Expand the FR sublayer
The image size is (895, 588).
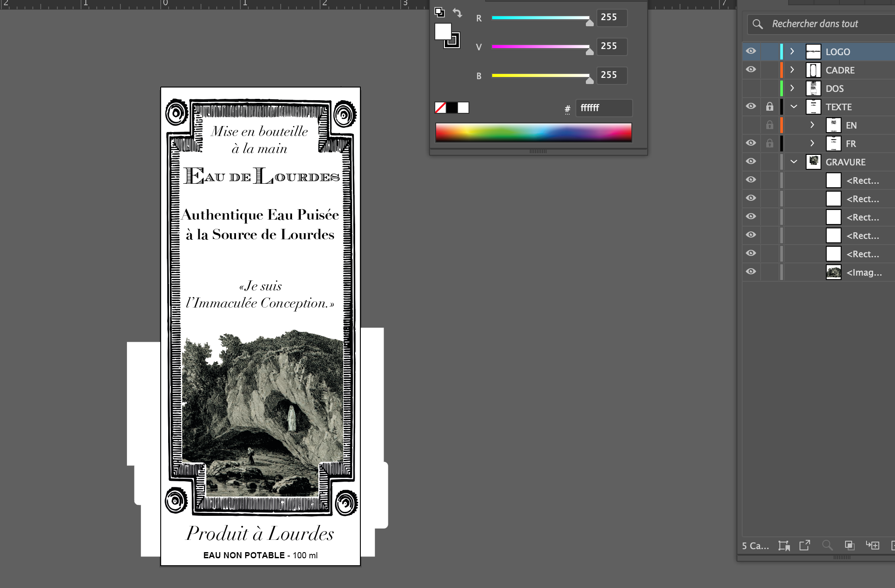point(812,143)
